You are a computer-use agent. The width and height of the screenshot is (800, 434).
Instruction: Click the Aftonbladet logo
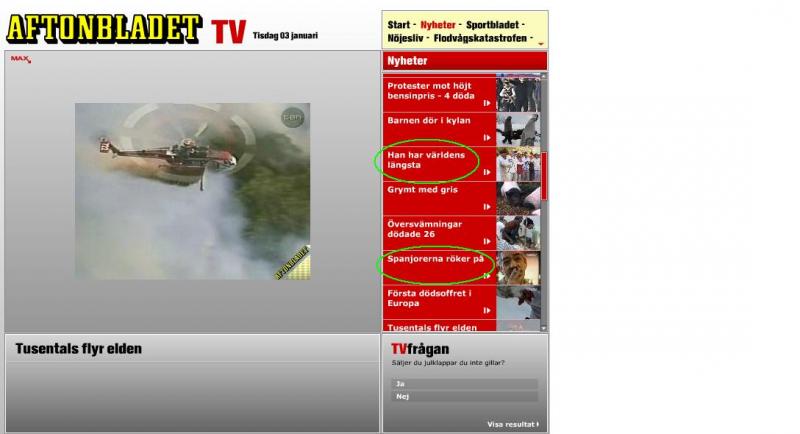click(104, 29)
